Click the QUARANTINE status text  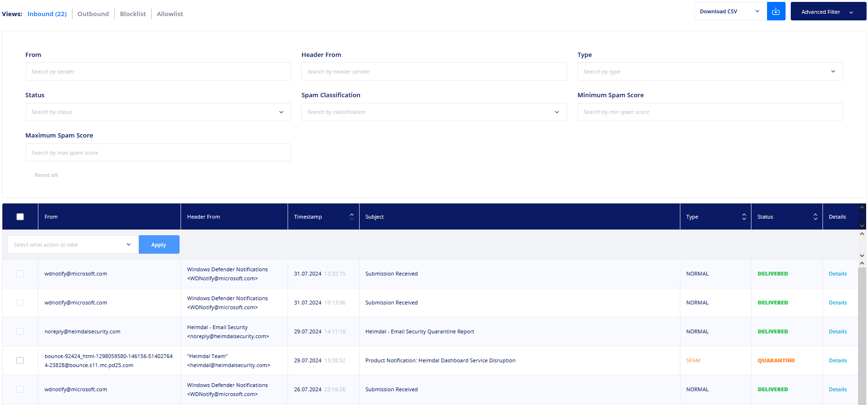pyautogui.click(x=776, y=360)
